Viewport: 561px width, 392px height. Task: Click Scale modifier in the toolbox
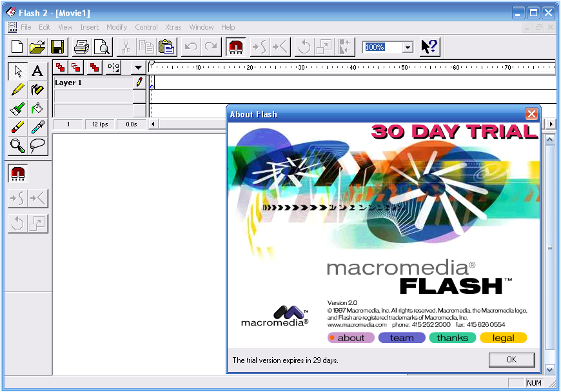(x=37, y=224)
